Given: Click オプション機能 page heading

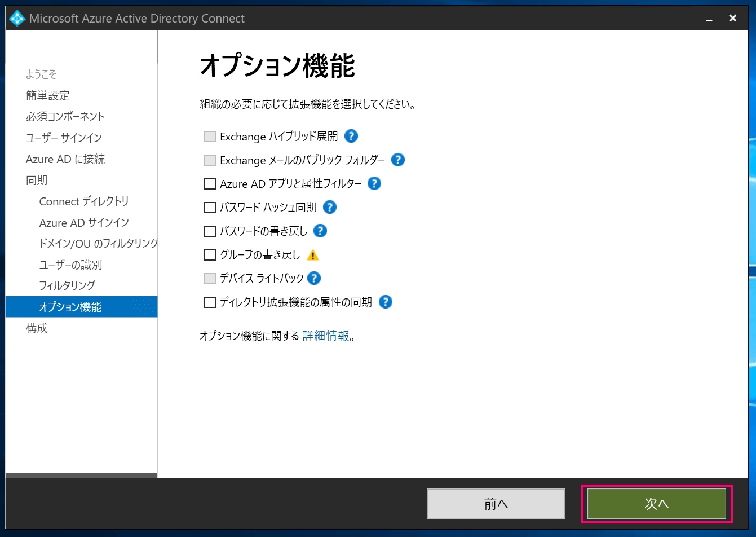Looking at the screenshot, I should (277, 66).
